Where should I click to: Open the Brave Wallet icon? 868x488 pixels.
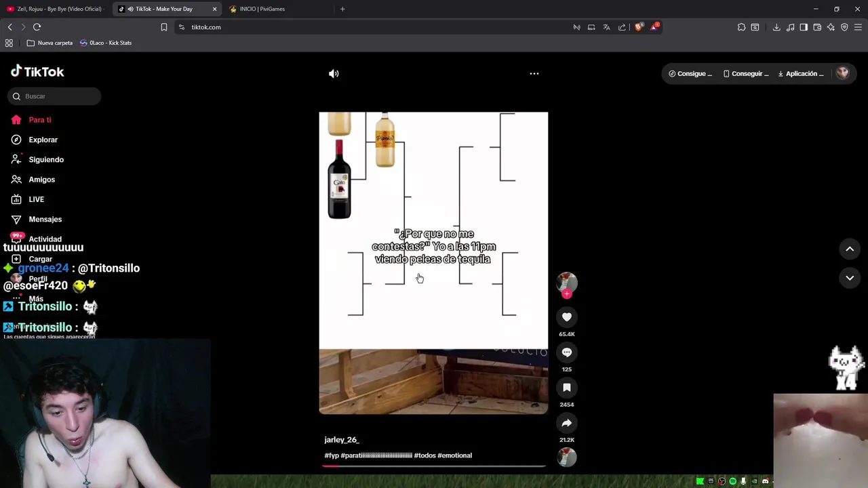pos(817,27)
